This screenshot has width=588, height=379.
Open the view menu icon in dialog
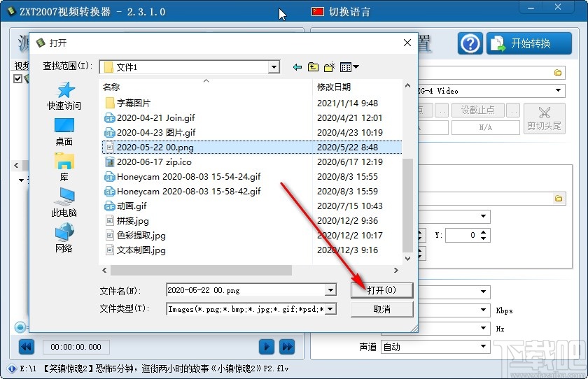pyautogui.click(x=349, y=67)
